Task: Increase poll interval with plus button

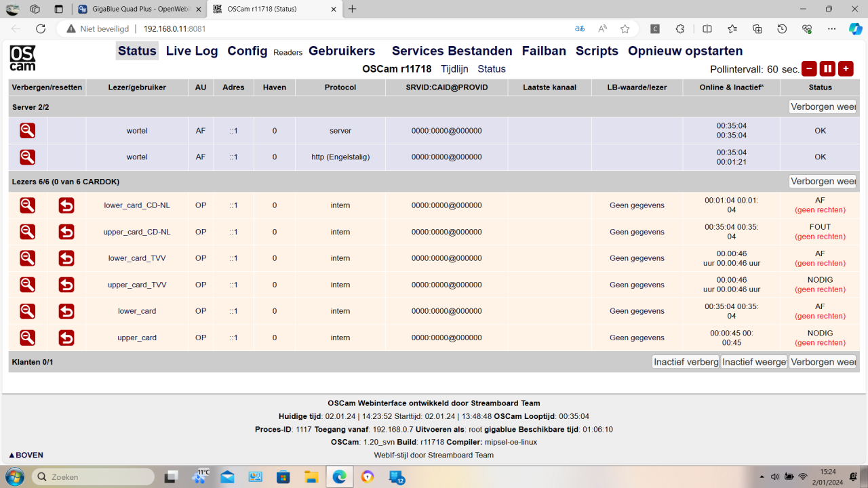Action: [846, 69]
